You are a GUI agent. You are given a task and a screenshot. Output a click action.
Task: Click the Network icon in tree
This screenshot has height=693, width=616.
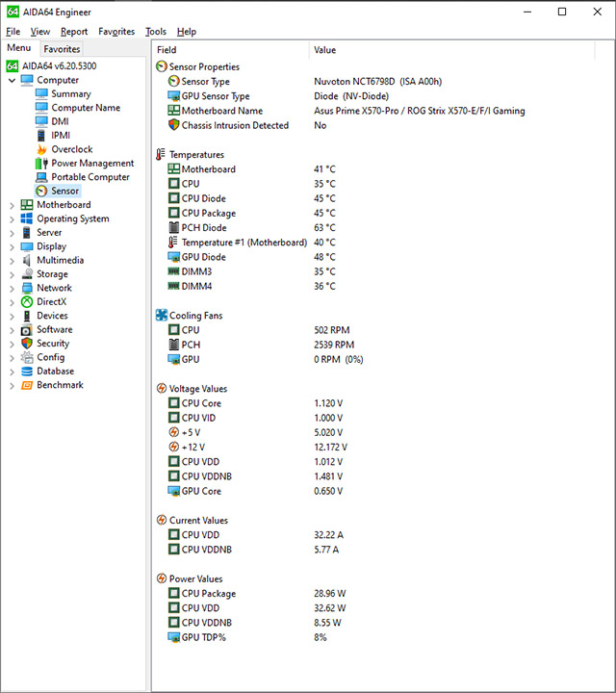[x=27, y=288]
